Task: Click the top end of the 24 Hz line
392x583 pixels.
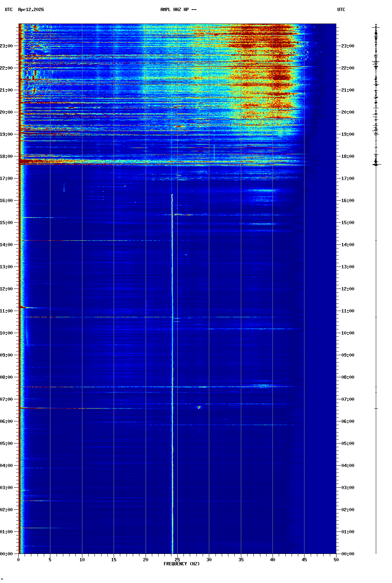Action: click(172, 195)
